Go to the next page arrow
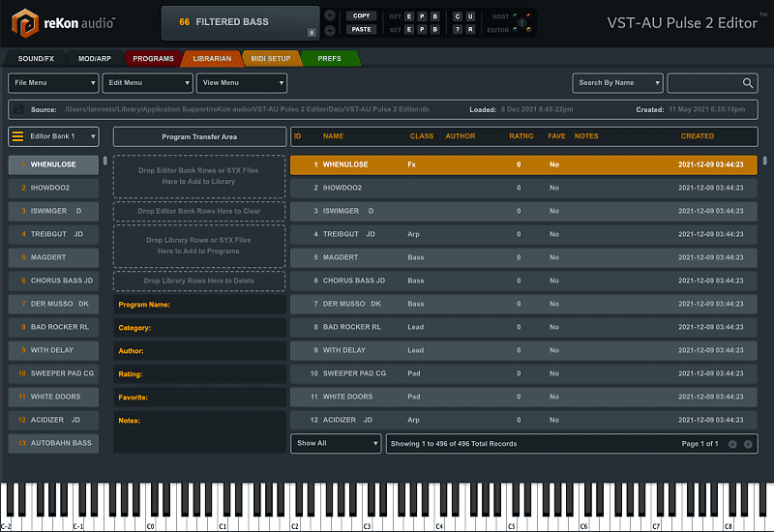The image size is (774, 532). (748, 444)
